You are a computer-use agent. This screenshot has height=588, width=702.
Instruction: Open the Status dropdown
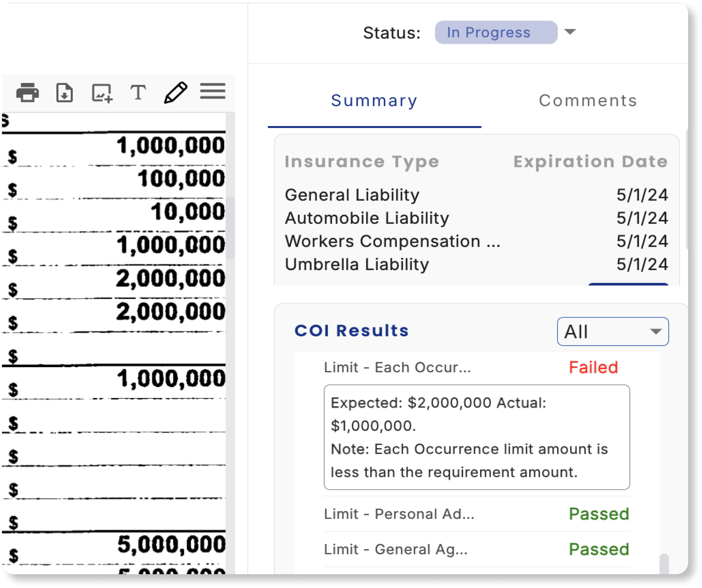pos(570,32)
